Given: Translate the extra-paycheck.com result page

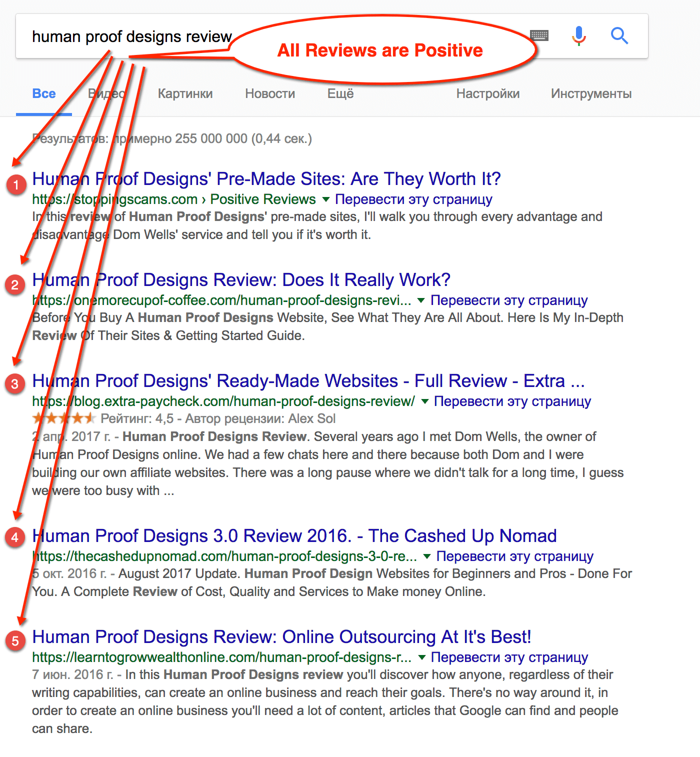Looking at the screenshot, I should click(512, 401).
